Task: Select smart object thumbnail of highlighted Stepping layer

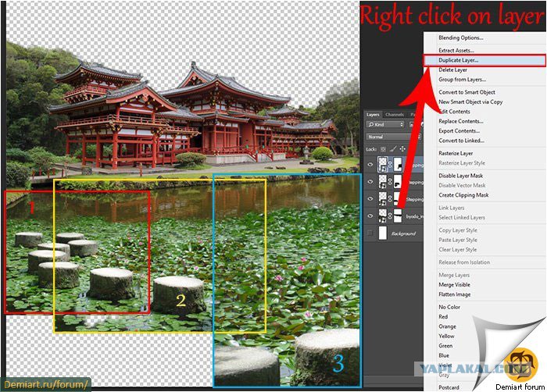Action: pos(383,164)
